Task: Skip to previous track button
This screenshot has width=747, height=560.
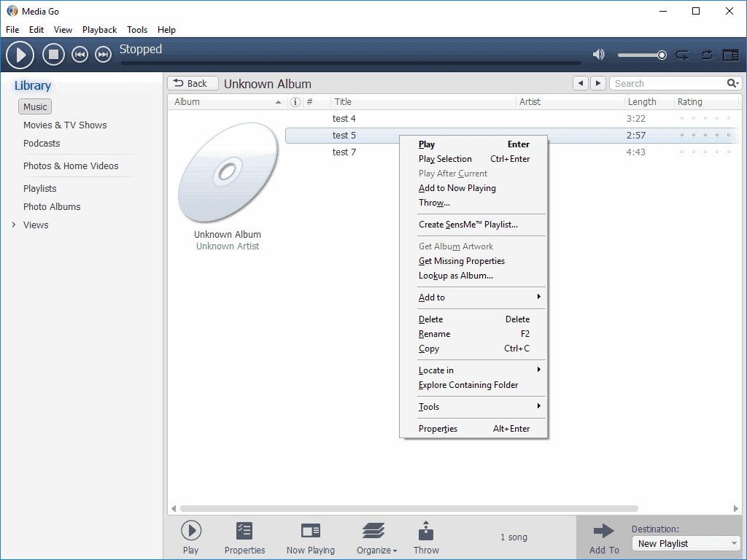Action: [x=80, y=55]
